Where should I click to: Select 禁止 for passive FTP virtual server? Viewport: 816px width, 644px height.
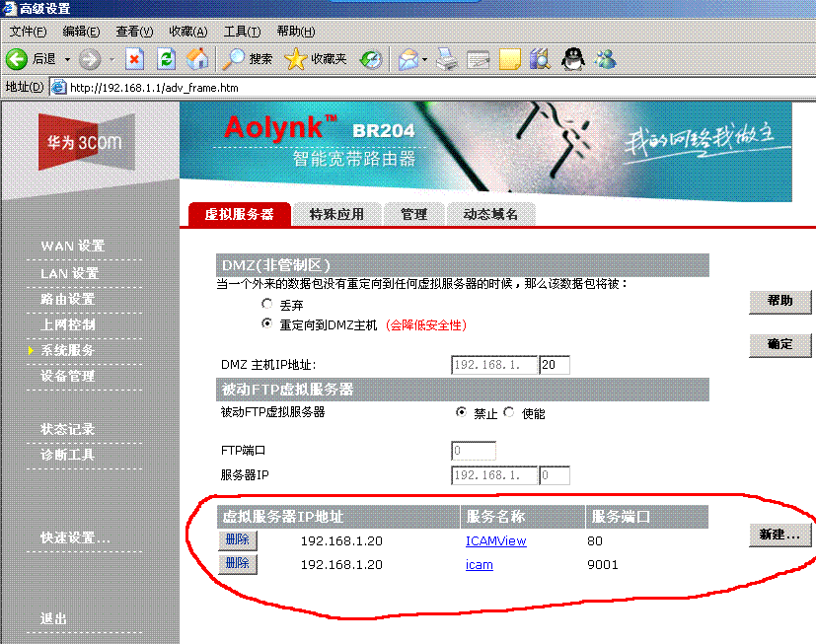pyautogui.click(x=461, y=412)
